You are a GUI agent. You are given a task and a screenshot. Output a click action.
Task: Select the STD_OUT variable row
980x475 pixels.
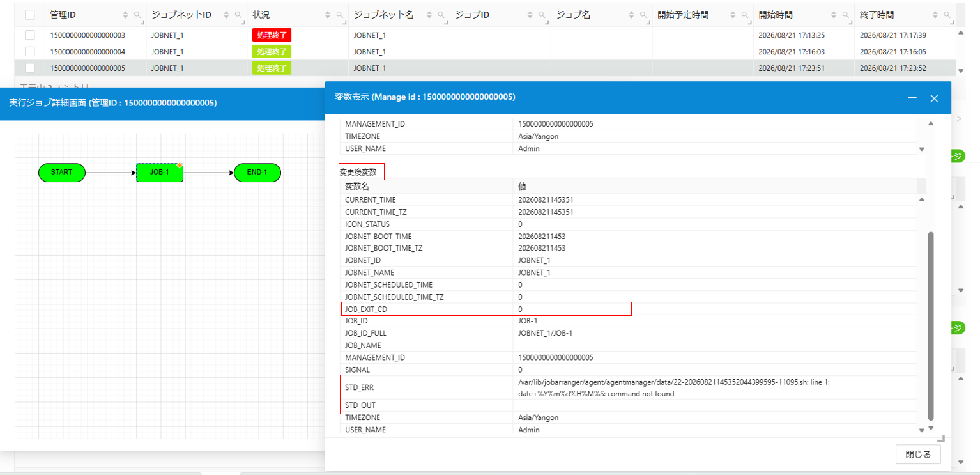click(629, 405)
